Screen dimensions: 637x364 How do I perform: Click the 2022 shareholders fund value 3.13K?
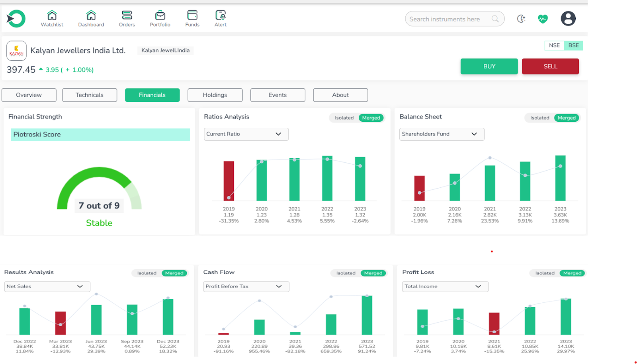click(x=525, y=215)
